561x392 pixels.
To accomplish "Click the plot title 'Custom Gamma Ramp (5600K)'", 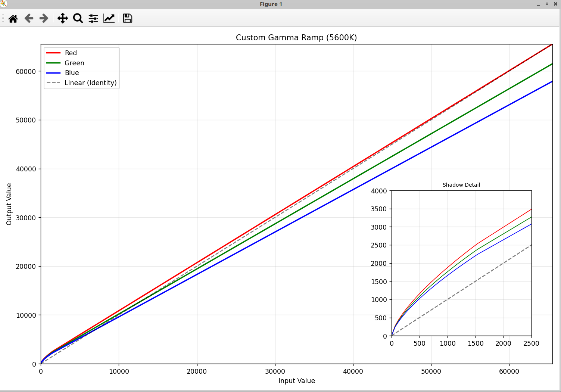I will pyautogui.click(x=296, y=38).
